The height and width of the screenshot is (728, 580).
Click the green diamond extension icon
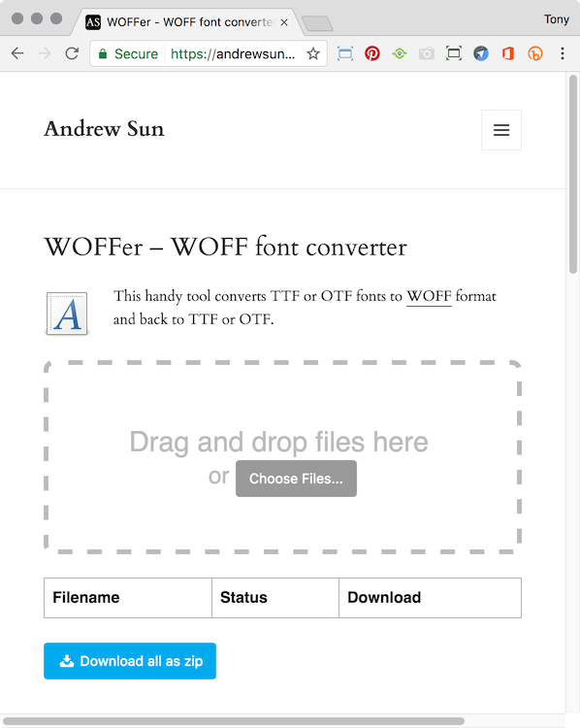pyautogui.click(x=399, y=53)
